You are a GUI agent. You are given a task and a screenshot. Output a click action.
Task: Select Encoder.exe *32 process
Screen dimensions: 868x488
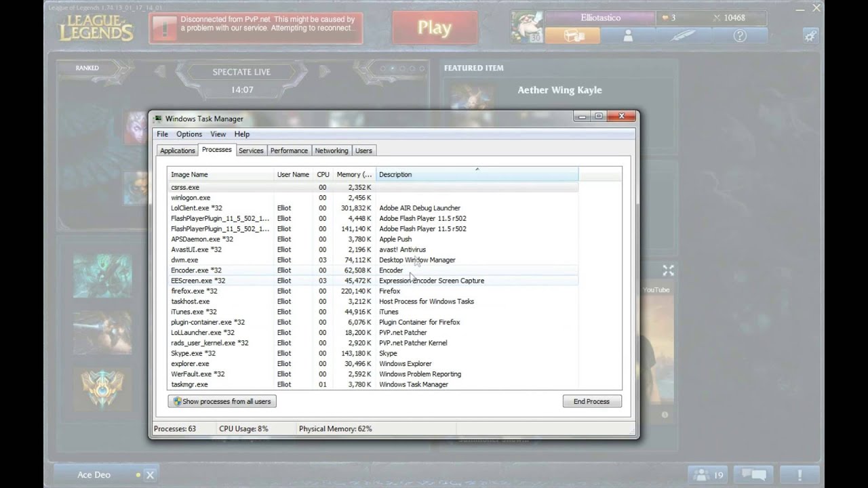373,270
